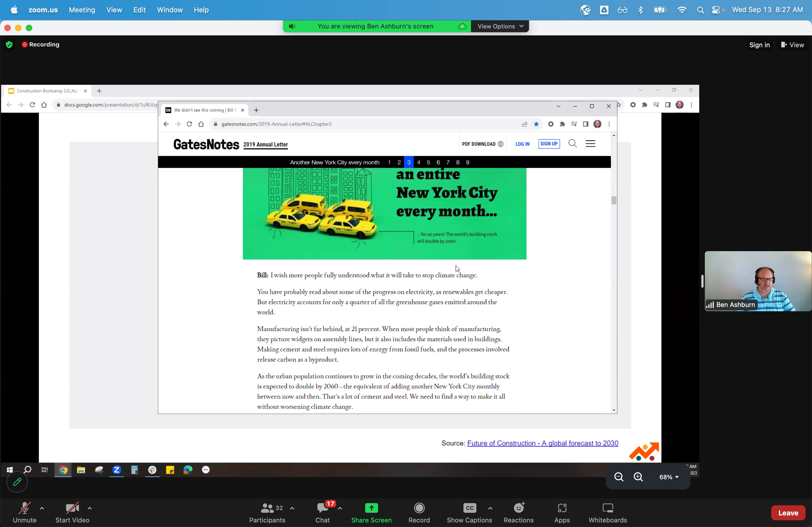
Task: Open the Chat panel with 17 unread
Action: coord(322,508)
